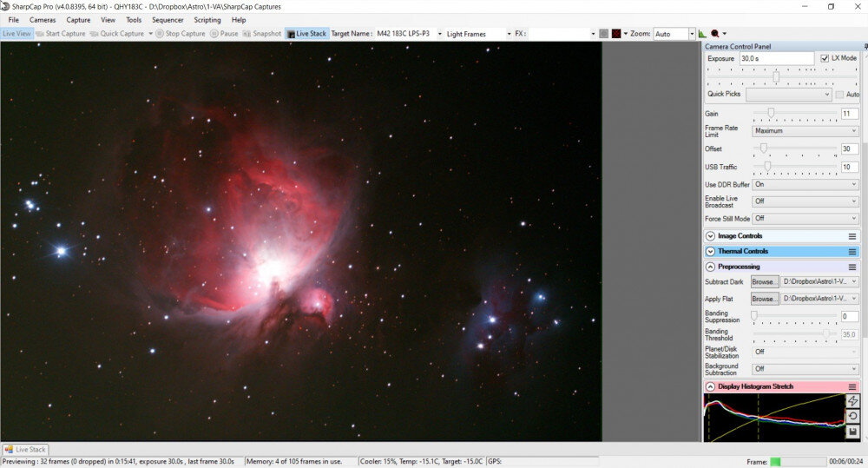
Task: Open the Thermal Controls hamburger menu
Action: [852, 252]
